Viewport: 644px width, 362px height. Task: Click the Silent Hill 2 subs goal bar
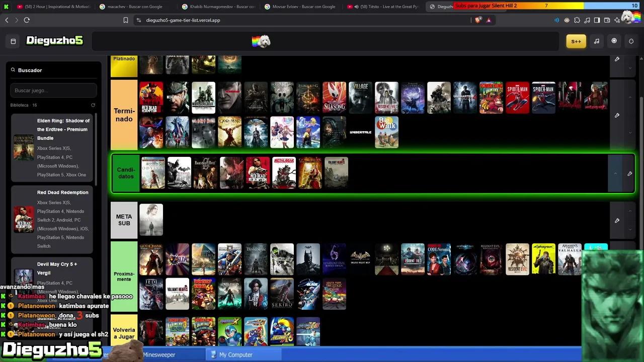tap(547, 6)
